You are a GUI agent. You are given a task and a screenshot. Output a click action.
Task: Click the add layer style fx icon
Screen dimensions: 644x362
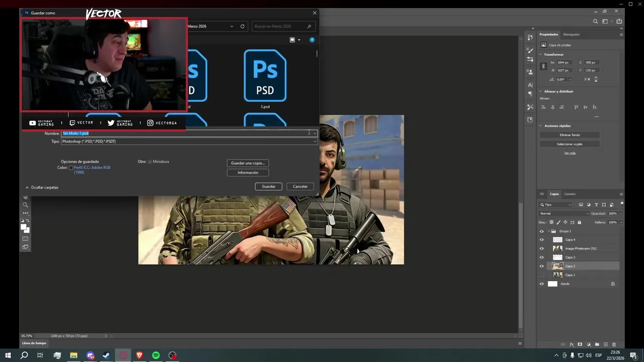point(572,344)
